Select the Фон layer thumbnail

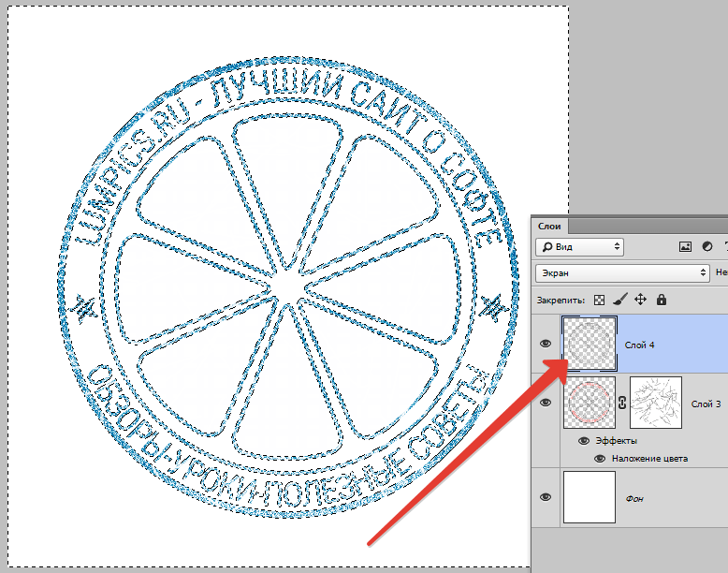(x=590, y=497)
